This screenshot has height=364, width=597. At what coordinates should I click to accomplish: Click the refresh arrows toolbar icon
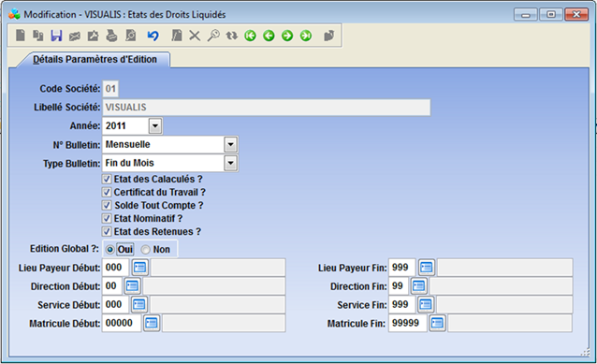(x=231, y=36)
